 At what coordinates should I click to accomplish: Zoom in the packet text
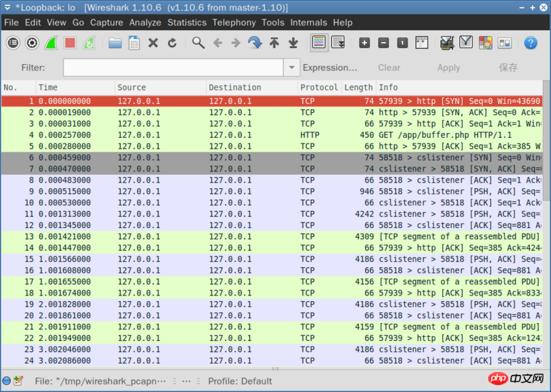364,43
